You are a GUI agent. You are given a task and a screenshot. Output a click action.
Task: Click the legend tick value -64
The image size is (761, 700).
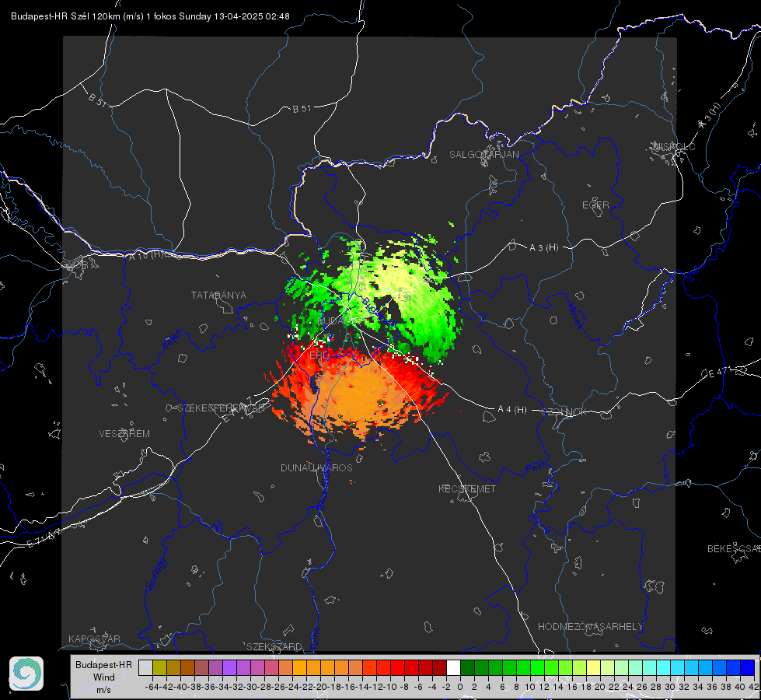152,687
